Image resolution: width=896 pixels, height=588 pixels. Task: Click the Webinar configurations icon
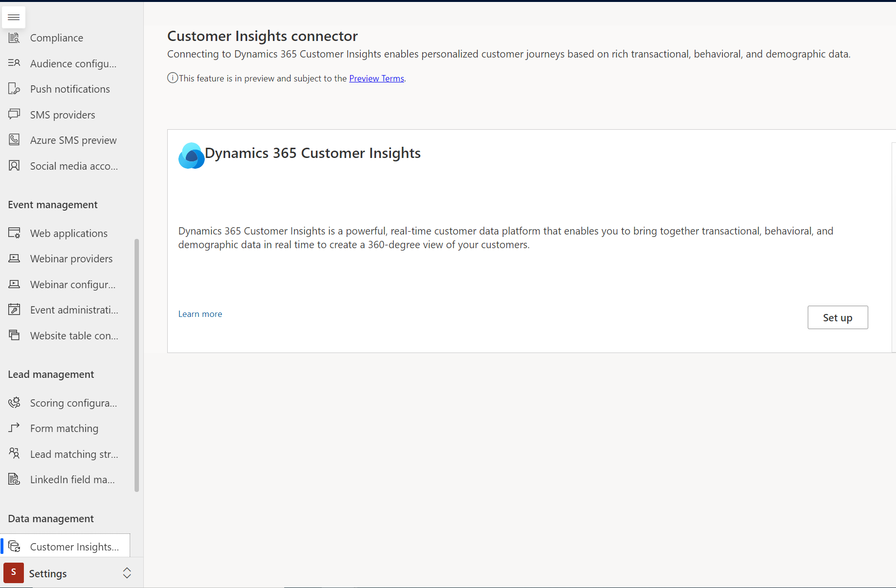coord(14,284)
